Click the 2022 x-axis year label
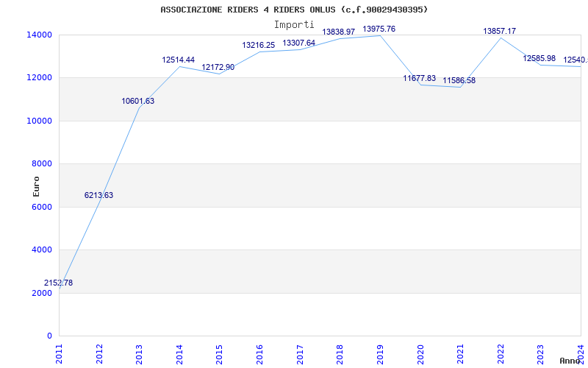 [x=501, y=354]
